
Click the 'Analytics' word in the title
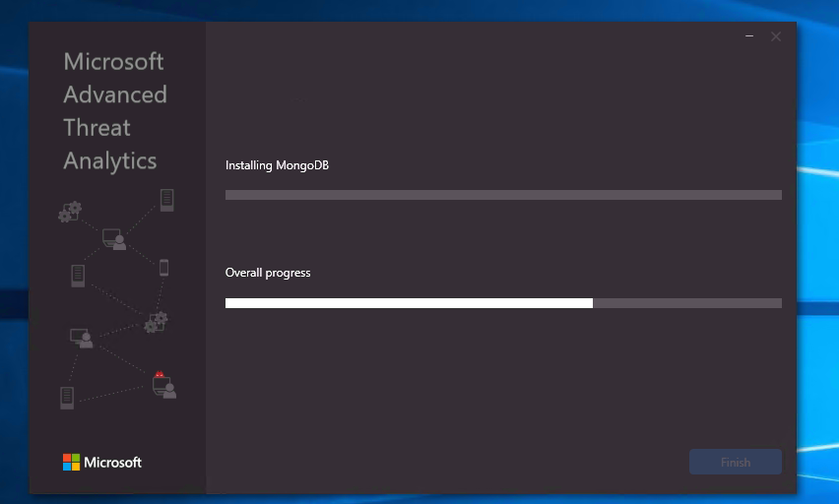coord(109,161)
